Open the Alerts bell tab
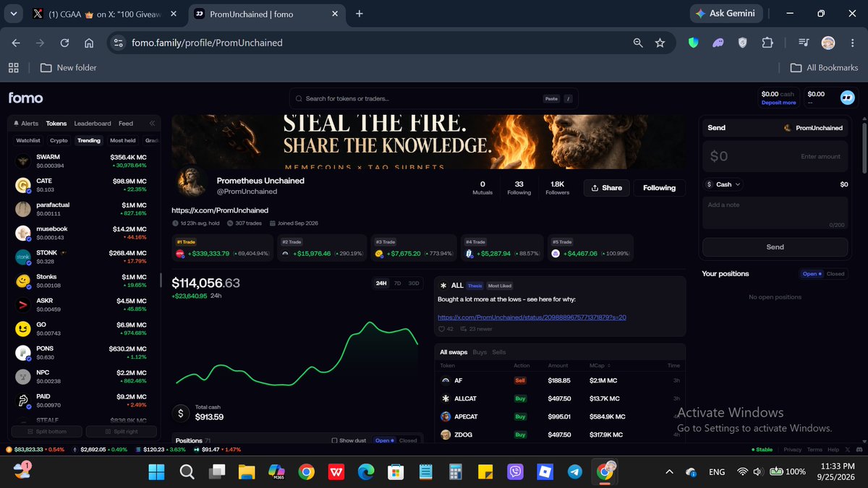This screenshot has height=488, width=868. pyautogui.click(x=25, y=124)
